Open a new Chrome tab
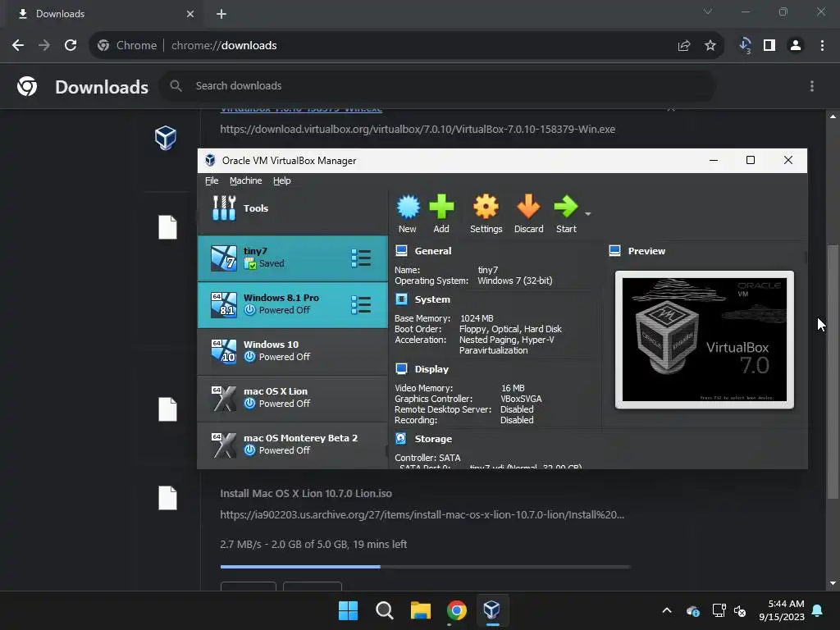Screen dimensions: 840x630 tap(221, 14)
